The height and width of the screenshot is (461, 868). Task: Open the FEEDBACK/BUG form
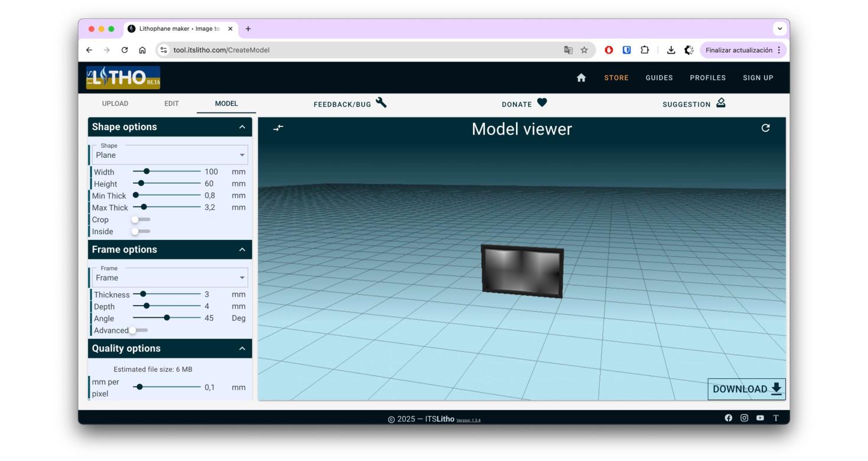pyautogui.click(x=350, y=103)
